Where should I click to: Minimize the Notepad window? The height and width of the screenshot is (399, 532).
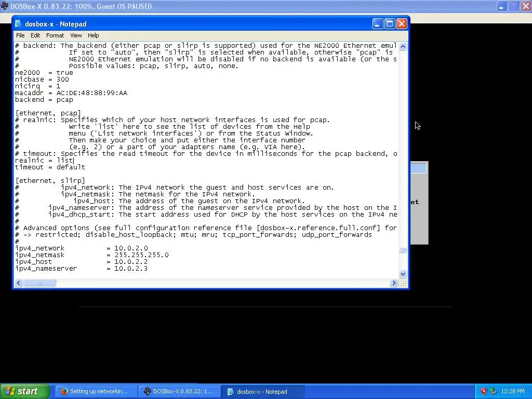[378, 24]
